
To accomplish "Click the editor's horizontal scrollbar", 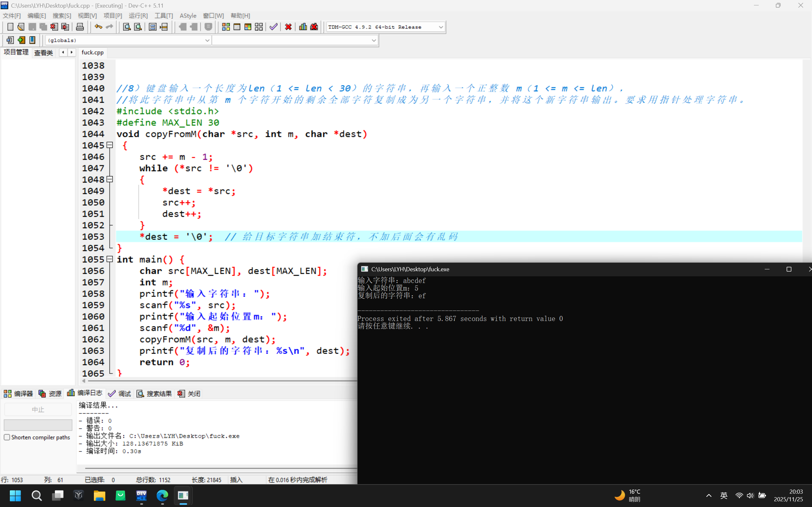I will (x=218, y=381).
